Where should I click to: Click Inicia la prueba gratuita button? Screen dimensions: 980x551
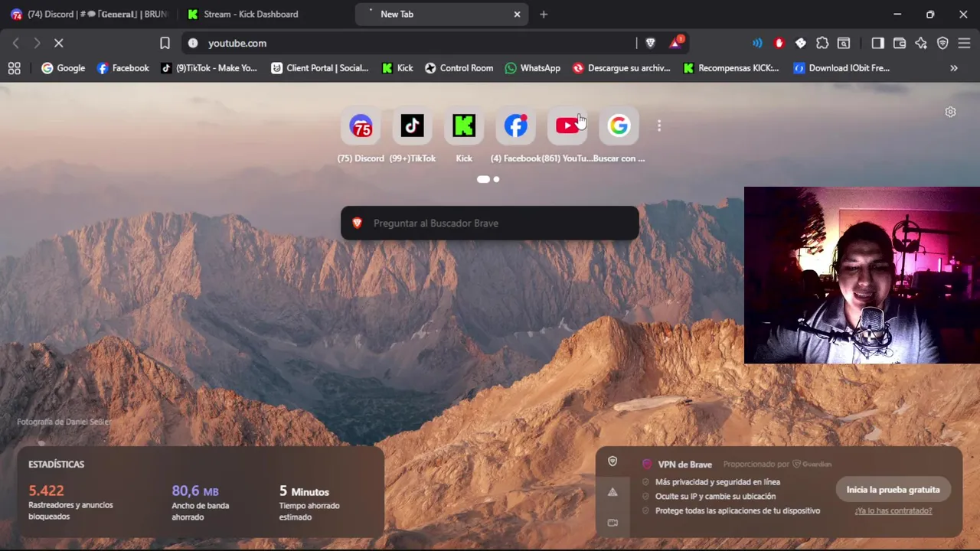click(x=893, y=490)
